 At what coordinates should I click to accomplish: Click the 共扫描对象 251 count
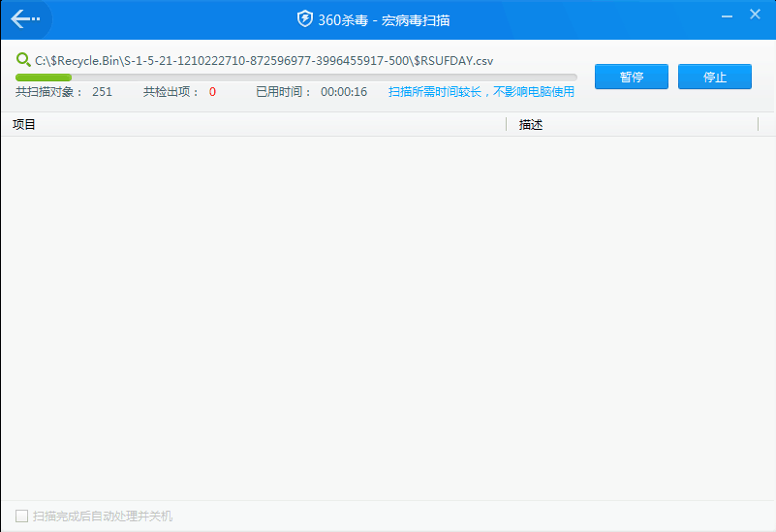pyautogui.click(x=64, y=91)
